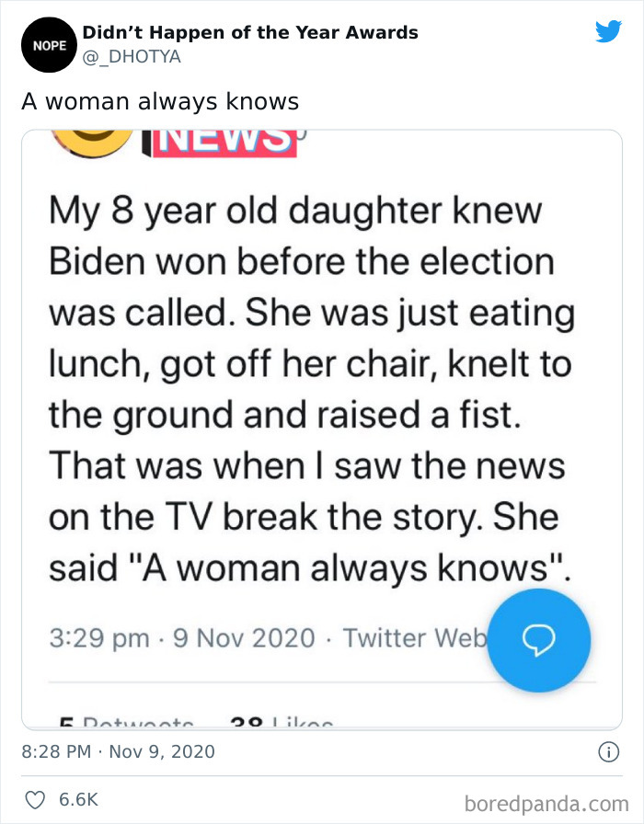Open the Didn't Happen of the Year Awards profile name
The image size is (644, 824).
tap(250, 33)
